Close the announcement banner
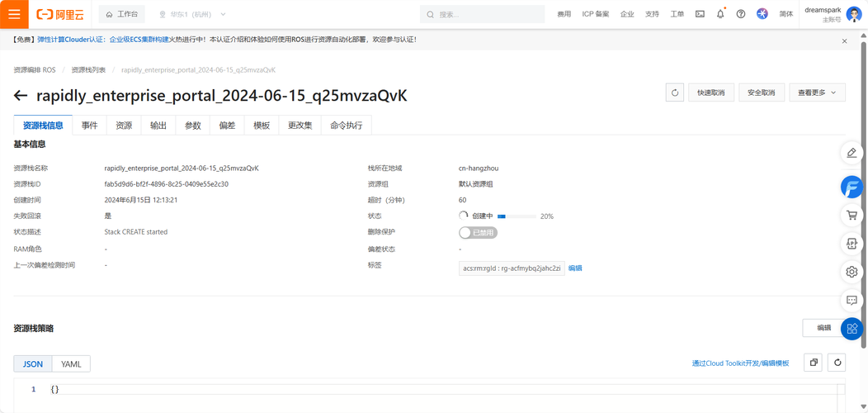 pos(844,40)
